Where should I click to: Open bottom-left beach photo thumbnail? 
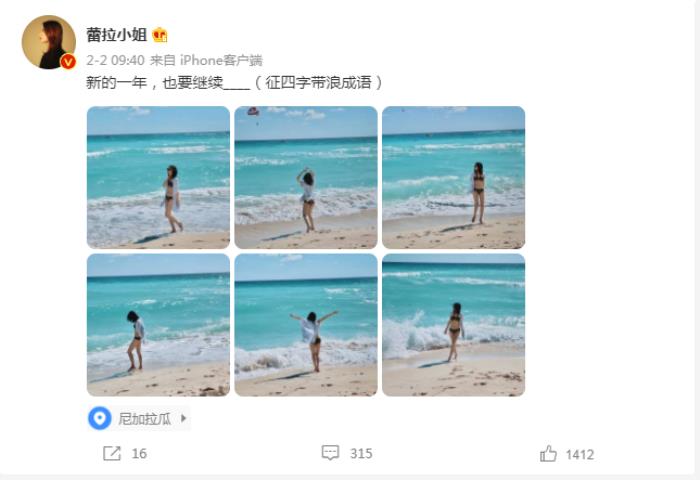tap(158, 325)
